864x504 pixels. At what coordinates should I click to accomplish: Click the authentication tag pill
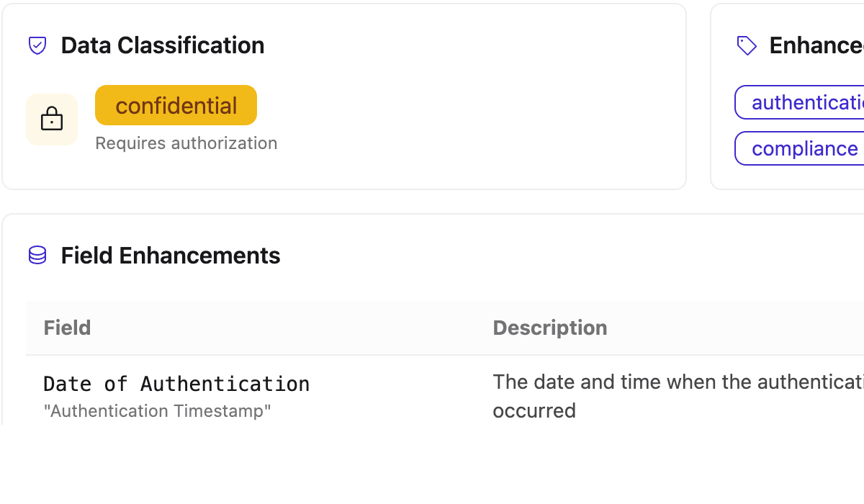coord(799,102)
